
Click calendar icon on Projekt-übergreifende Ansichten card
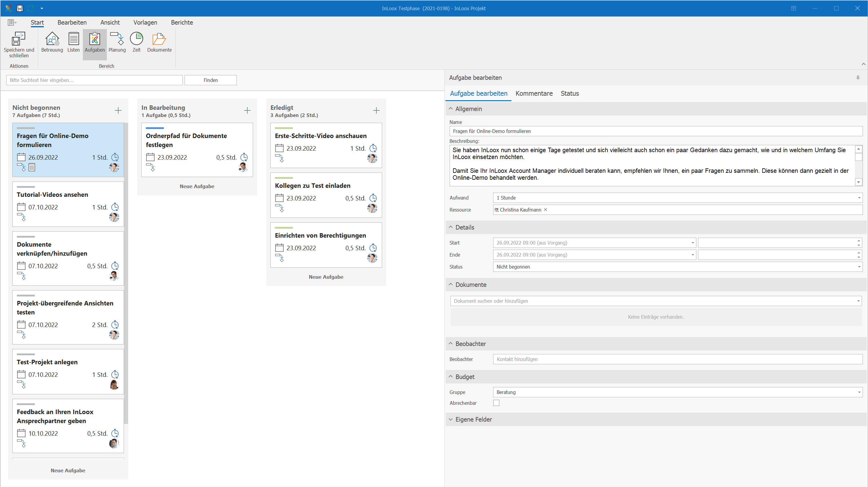coord(21,325)
